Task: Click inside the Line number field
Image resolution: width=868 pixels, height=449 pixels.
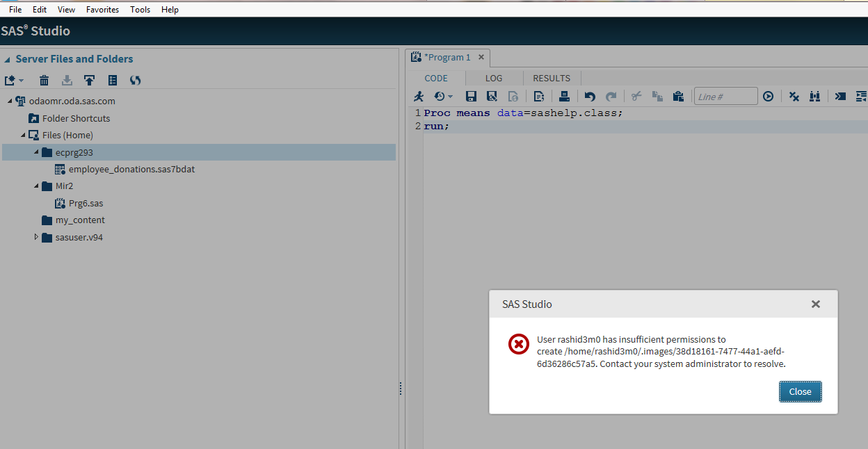Action: pos(725,96)
